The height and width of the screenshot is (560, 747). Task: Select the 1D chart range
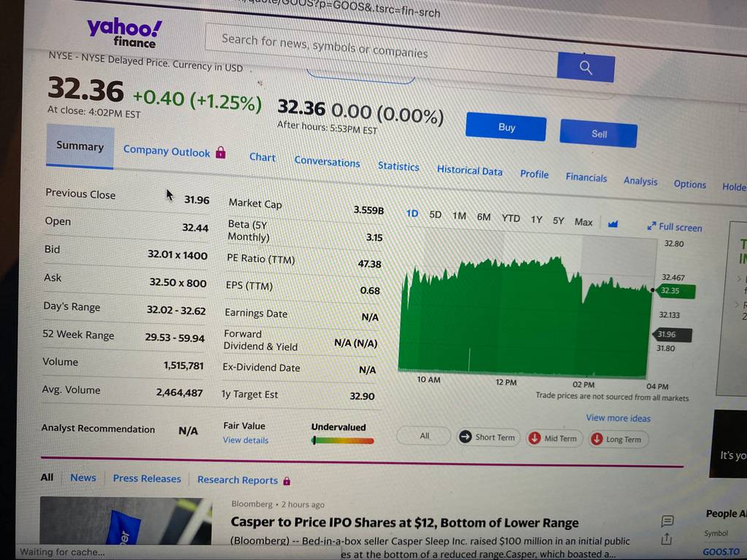click(412, 214)
